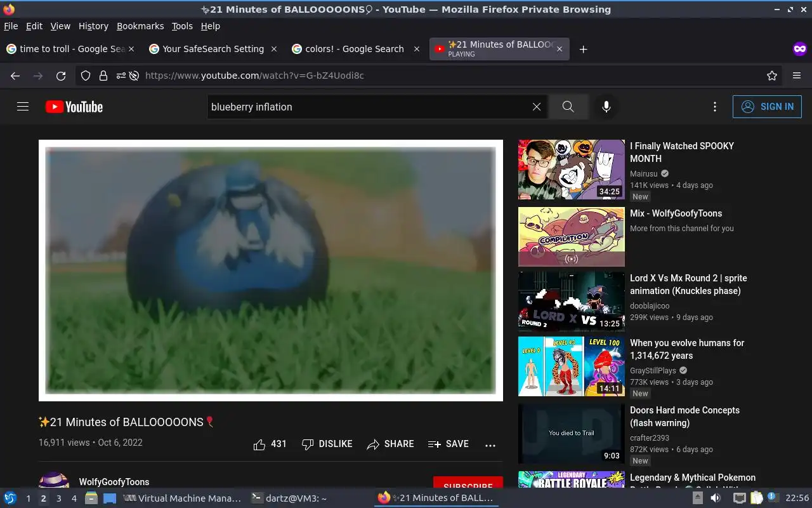Open 'I Finally Watched SPOOKY MONTH' thumbnail

(572, 170)
